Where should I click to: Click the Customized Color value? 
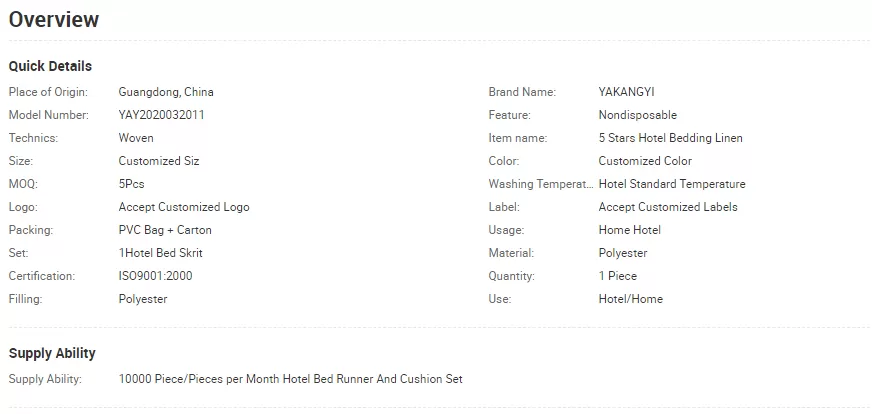coord(645,161)
